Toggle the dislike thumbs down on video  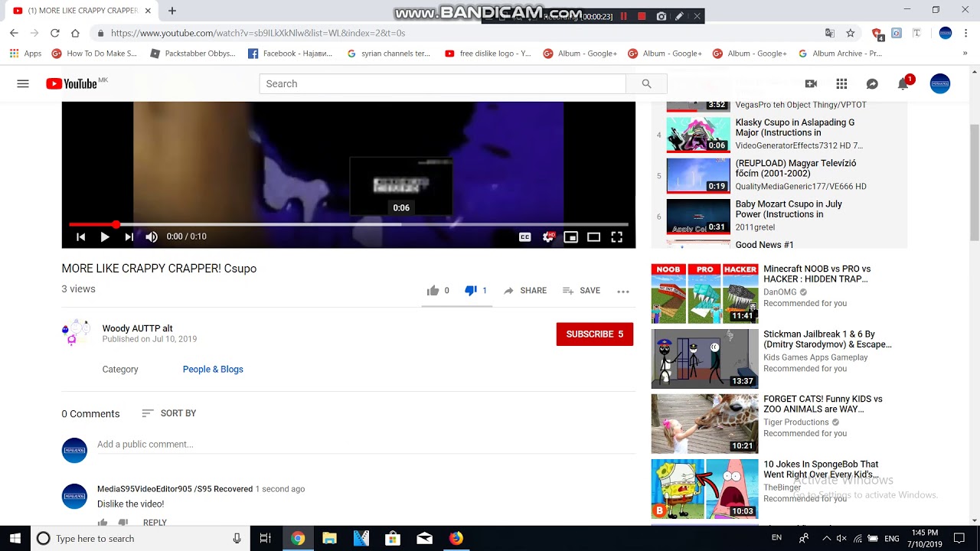tap(471, 291)
